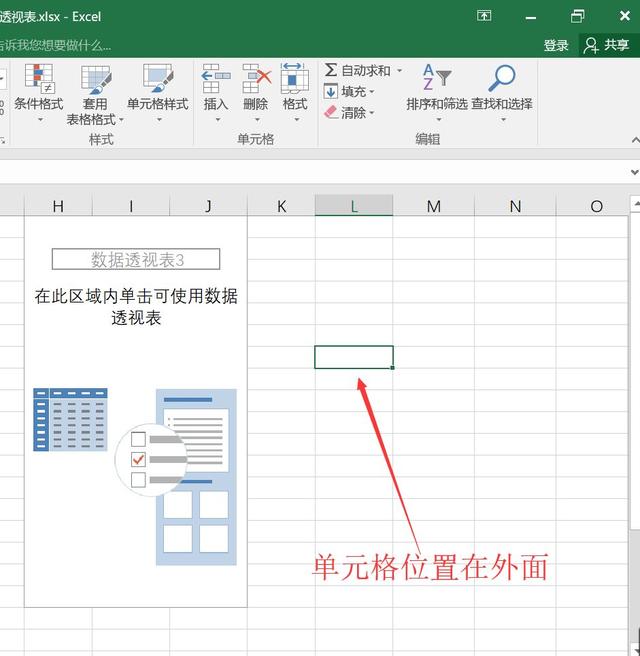Expand the Find & Select dropdown arrow

pyautogui.click(x=504, y=120)
